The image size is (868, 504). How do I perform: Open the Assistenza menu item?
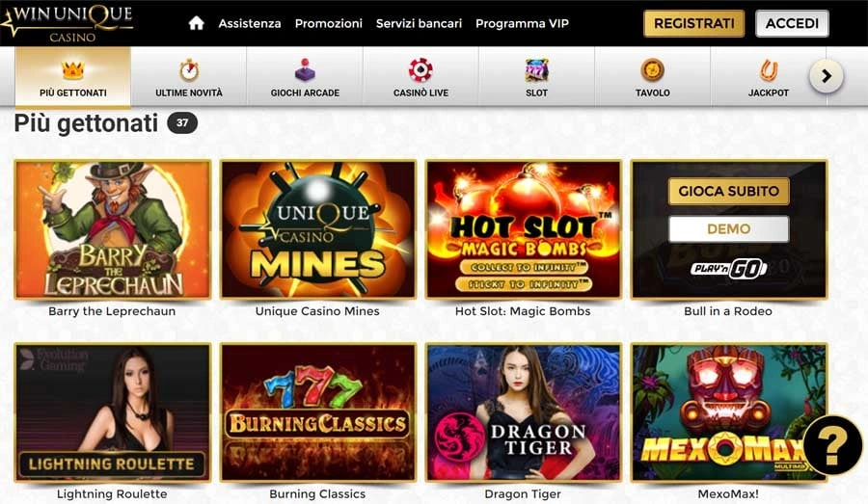point(250,23)
